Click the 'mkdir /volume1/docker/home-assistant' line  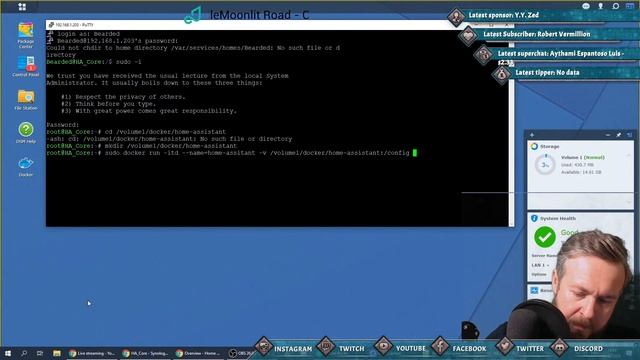pos(141,146)
